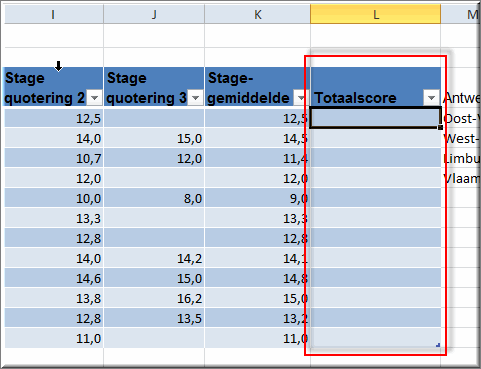This screenshot has height=369, width=481.
Task: Select column K header
Action: (258, 14)
